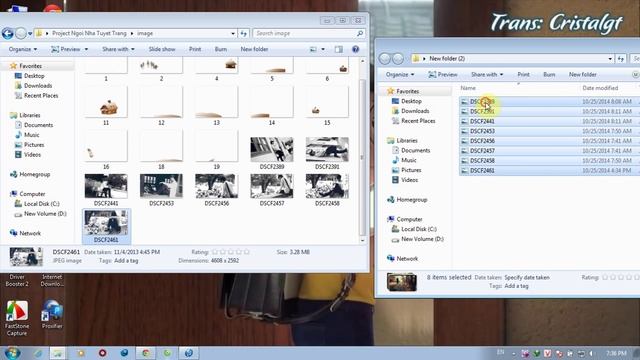Open the Organize menu in New folder (2) window

coord(400,75)
